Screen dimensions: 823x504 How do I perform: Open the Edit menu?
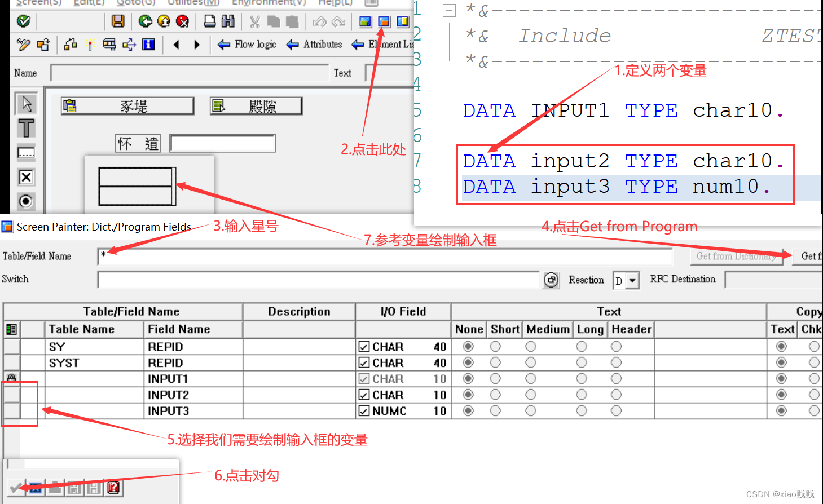pyautogui.click(x=89, y=2)
